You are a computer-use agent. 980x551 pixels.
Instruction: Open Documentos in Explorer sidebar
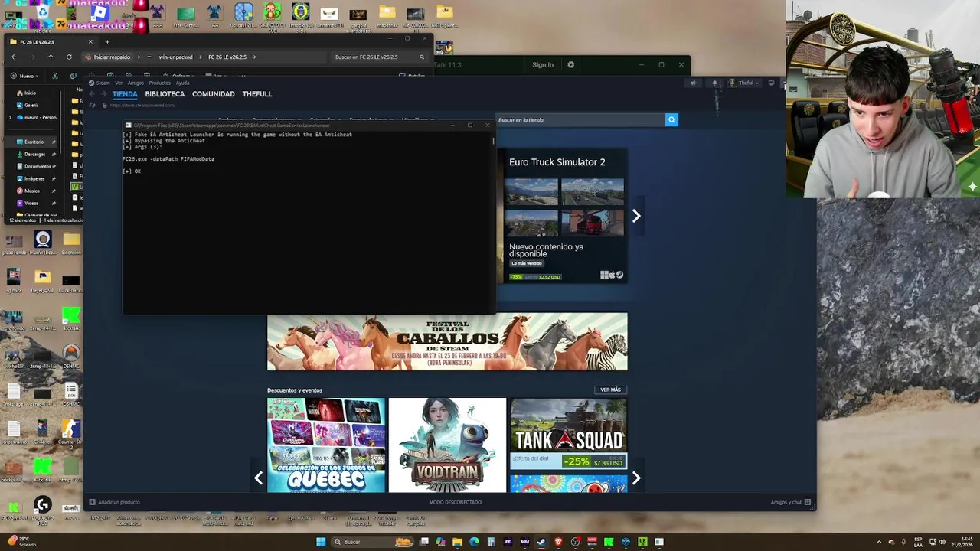coord(38,166)
